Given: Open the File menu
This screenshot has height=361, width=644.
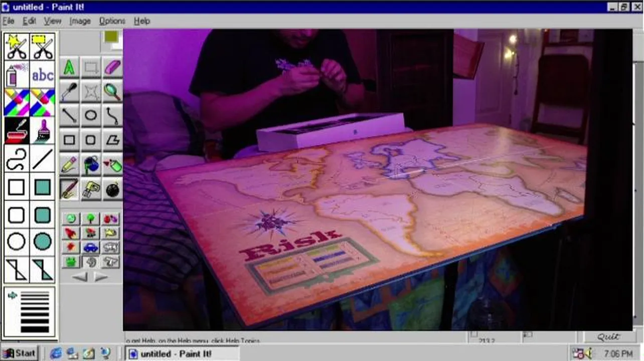Looking at the screenshot, I should pos(9,21).
